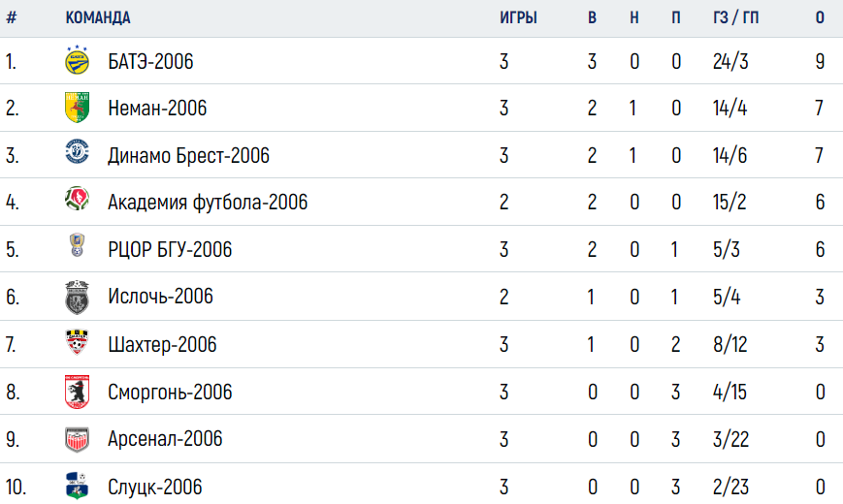The height and width of the screenshot is (504, 843).
Task: Open the Слуцк-2006 team emblem
Action: click(x=77, y=486)
